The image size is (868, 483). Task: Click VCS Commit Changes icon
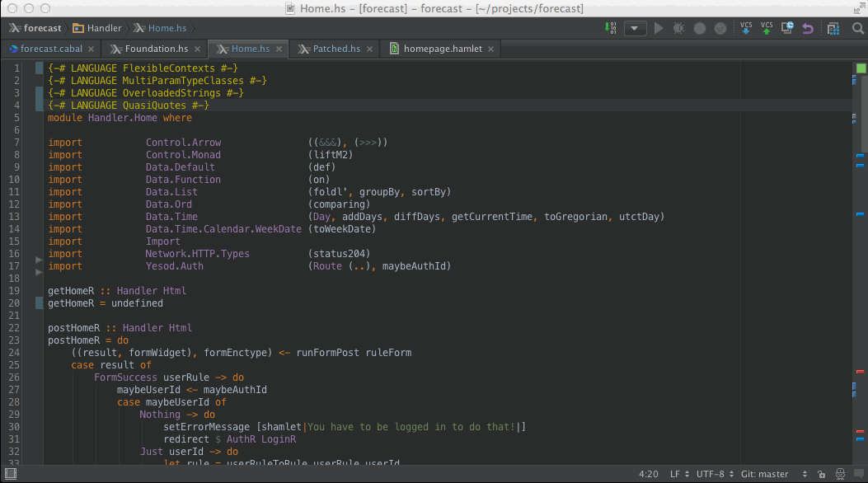click(x=767, y=28)
